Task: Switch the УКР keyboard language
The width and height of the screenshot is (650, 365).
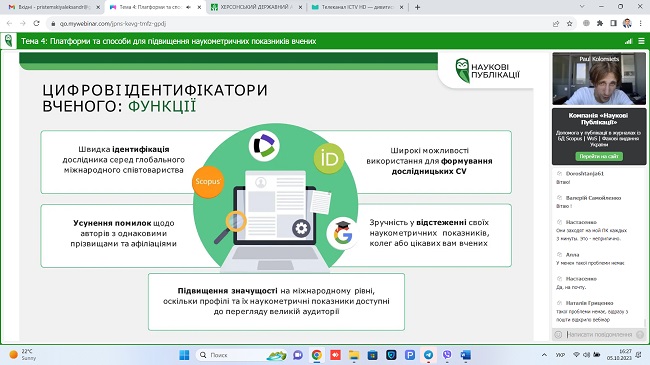Action: tap(560, 355)
